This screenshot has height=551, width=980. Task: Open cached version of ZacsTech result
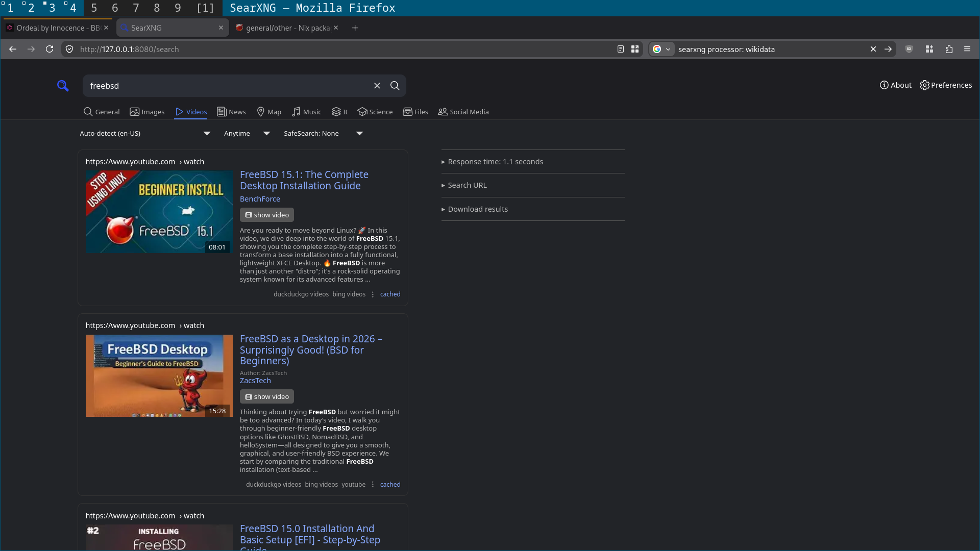pos(390,485)
